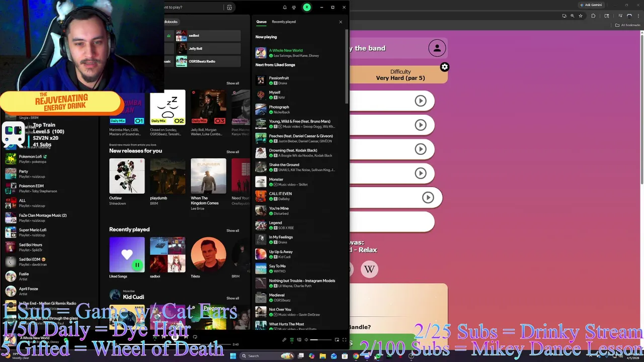
Task: Mute Spotify via the volume speaker icon
Action: coord(306,340)
